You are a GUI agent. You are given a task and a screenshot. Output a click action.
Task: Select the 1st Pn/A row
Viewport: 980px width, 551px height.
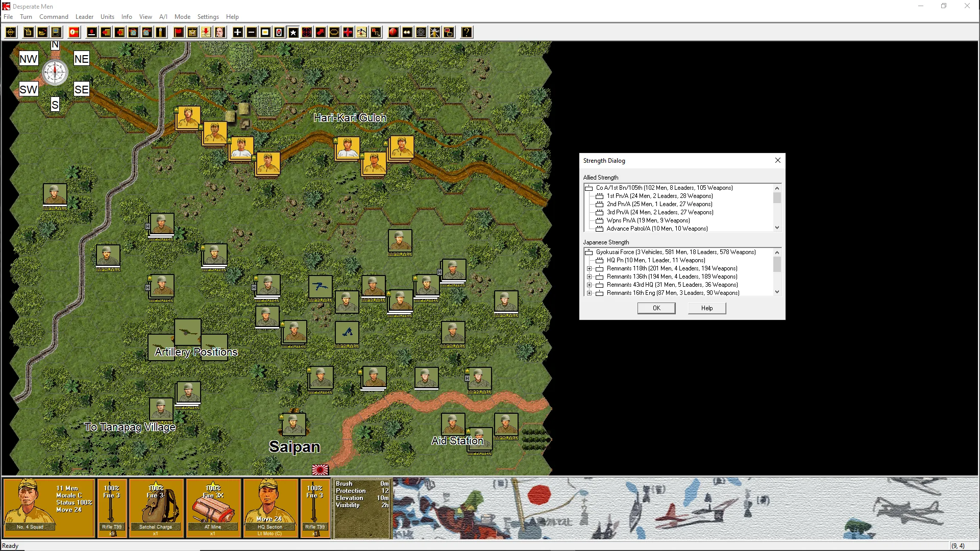point(659,196)
